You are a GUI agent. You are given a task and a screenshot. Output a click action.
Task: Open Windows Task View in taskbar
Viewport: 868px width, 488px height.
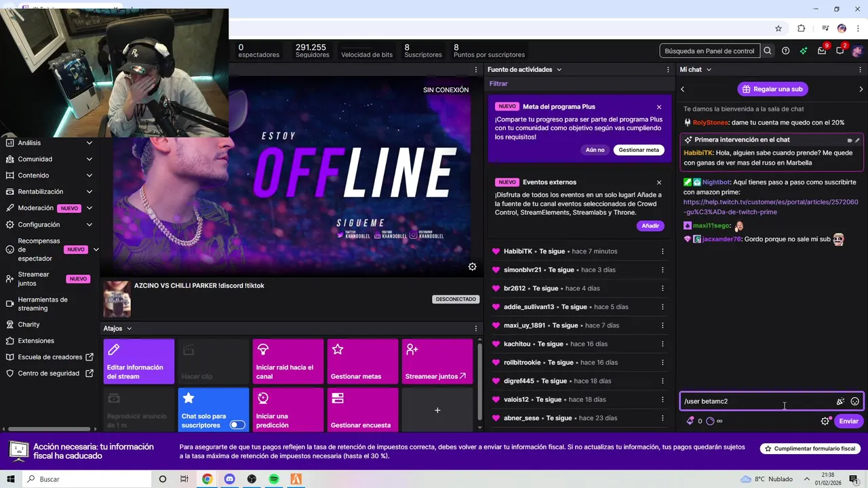[184, 479]
